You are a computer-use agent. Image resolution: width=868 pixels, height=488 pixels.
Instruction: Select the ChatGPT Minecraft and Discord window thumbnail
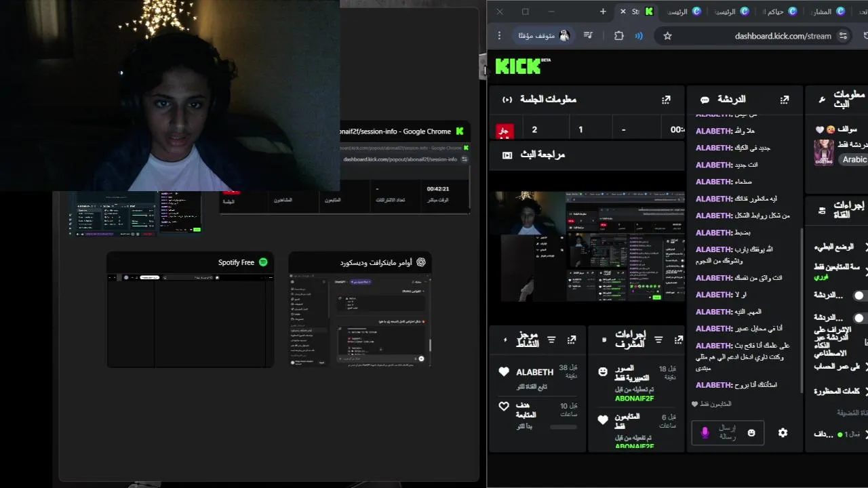[x=360, y=310]
